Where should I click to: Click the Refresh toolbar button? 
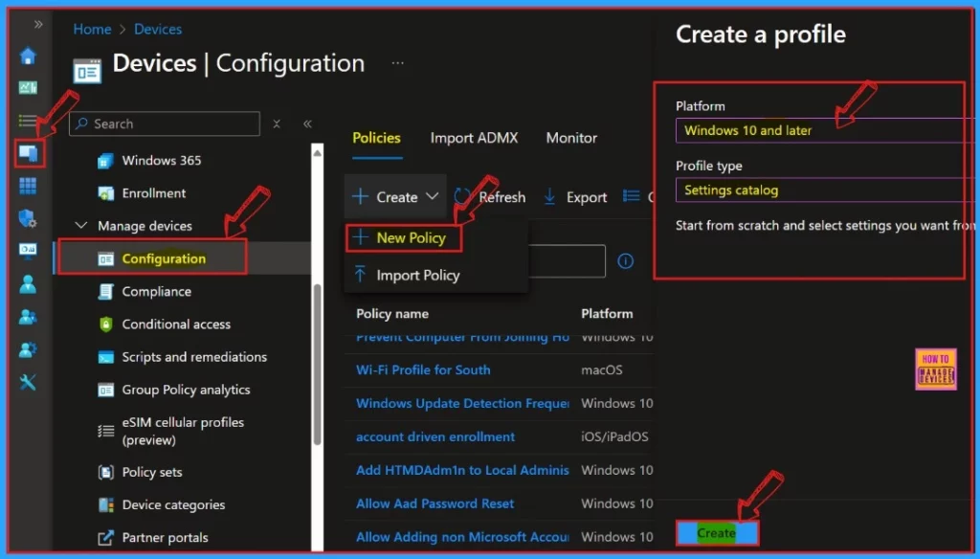490,197
